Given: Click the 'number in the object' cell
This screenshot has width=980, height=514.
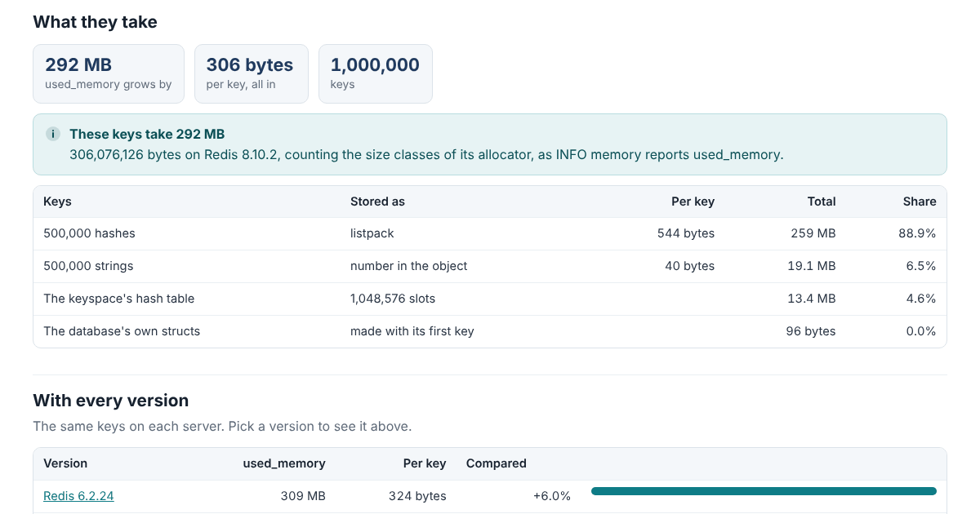Looking at the screenshot, I should pos(409,266).
